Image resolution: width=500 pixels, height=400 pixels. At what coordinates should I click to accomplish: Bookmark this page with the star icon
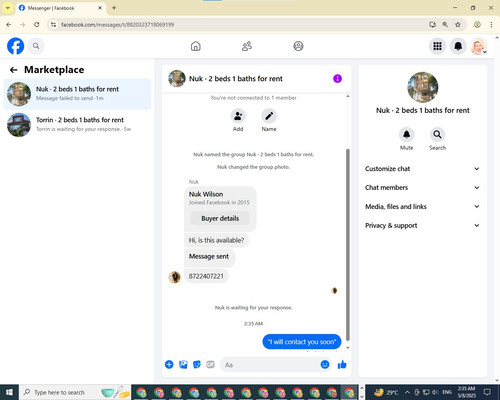[458, 25]
